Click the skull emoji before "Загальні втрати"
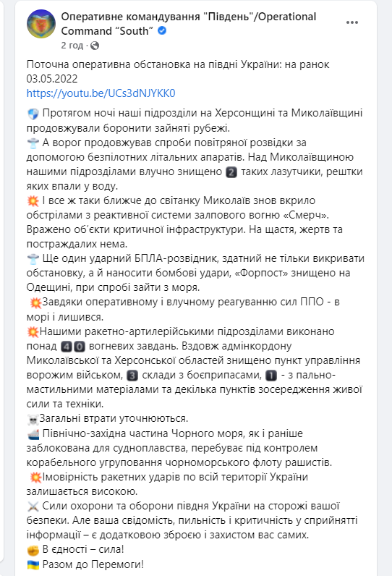Viewport: 392px width, 576px height. pyautogui.click(x=33, y=419)
